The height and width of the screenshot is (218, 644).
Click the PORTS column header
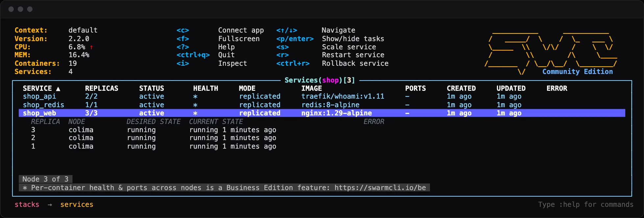click(416, 88)
